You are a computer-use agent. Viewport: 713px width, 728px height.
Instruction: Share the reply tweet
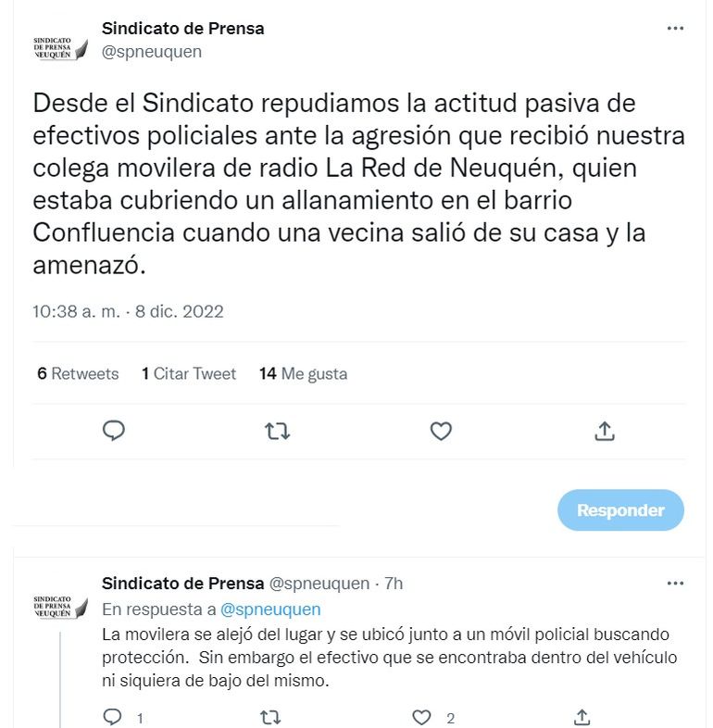click(x=582, y=717)
